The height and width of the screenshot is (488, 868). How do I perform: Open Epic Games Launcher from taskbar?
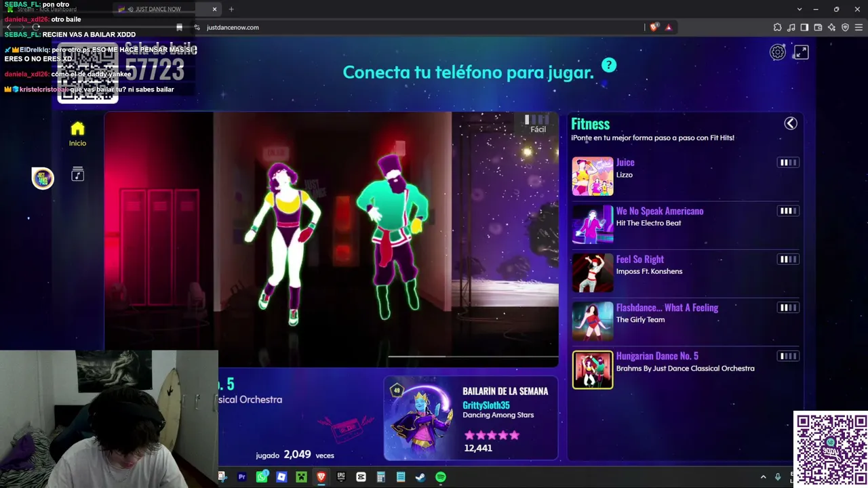341,477
